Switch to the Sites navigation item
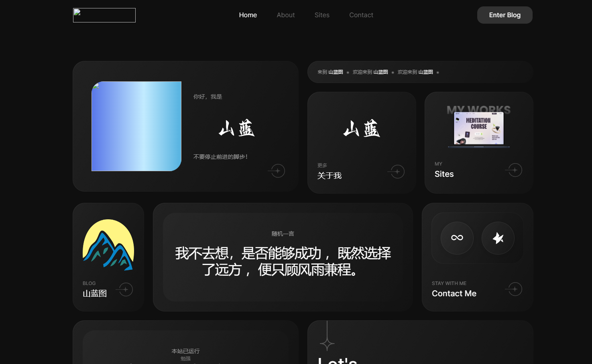 (x=322, y=15)
